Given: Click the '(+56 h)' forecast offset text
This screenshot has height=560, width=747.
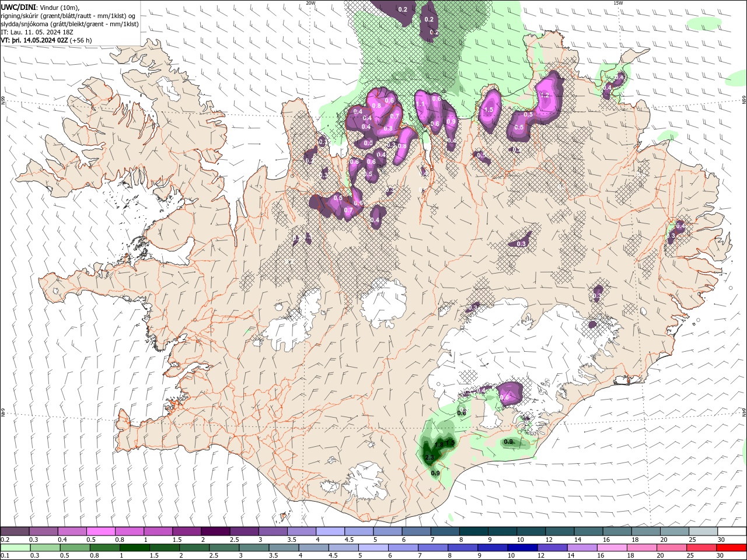Looking at the screenshot, I should 81,40.
